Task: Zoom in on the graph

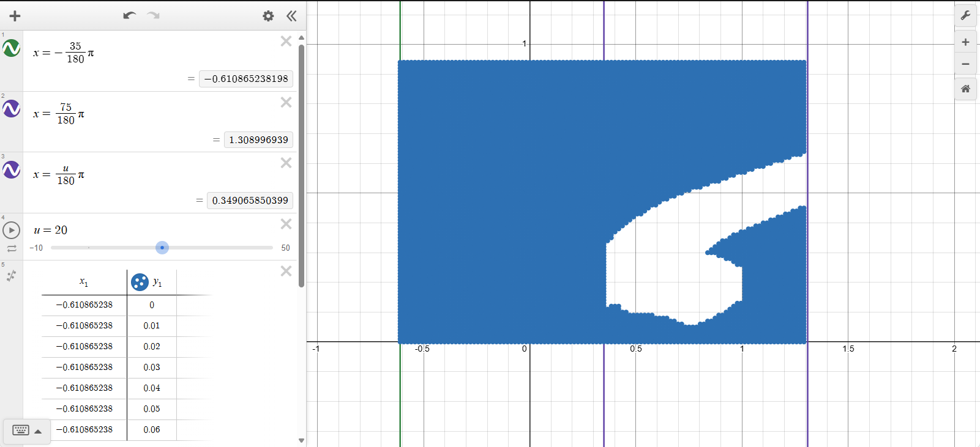Action: point(965,42)
